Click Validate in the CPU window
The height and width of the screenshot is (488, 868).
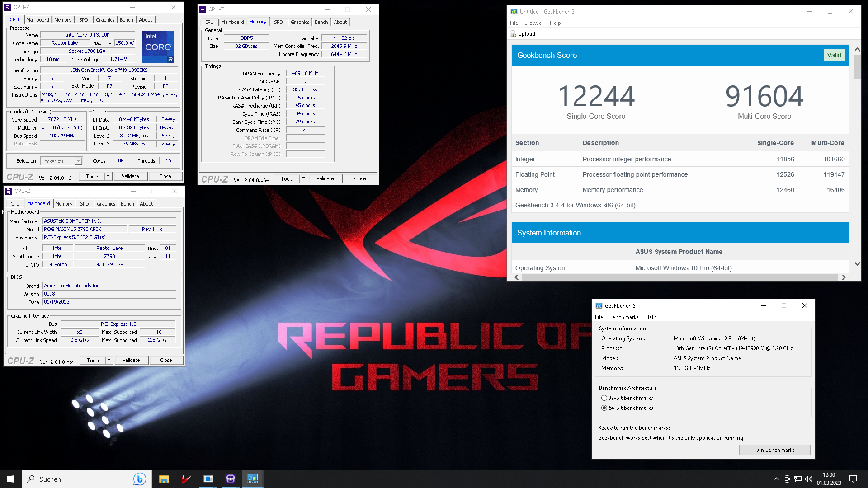[x=130, y=176]
